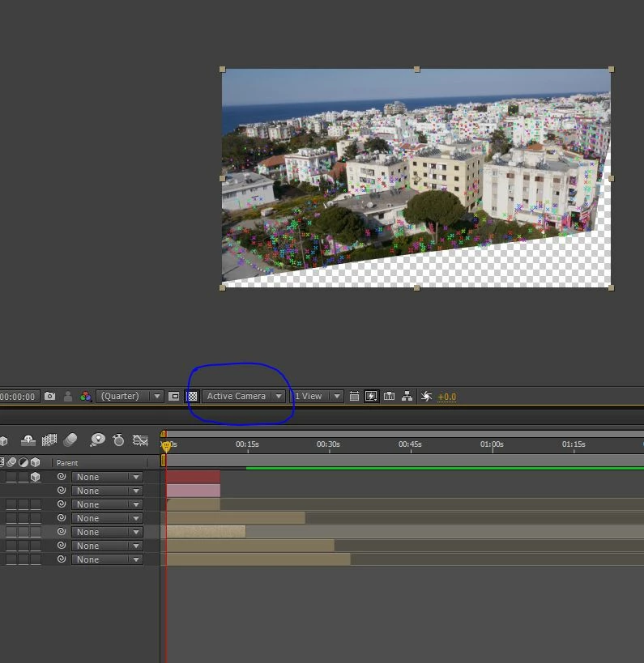The width and height of the screenshot is (644, 663).
Task: Toggle the transparency grid checkerboard icon
Action: pos(192,396)
